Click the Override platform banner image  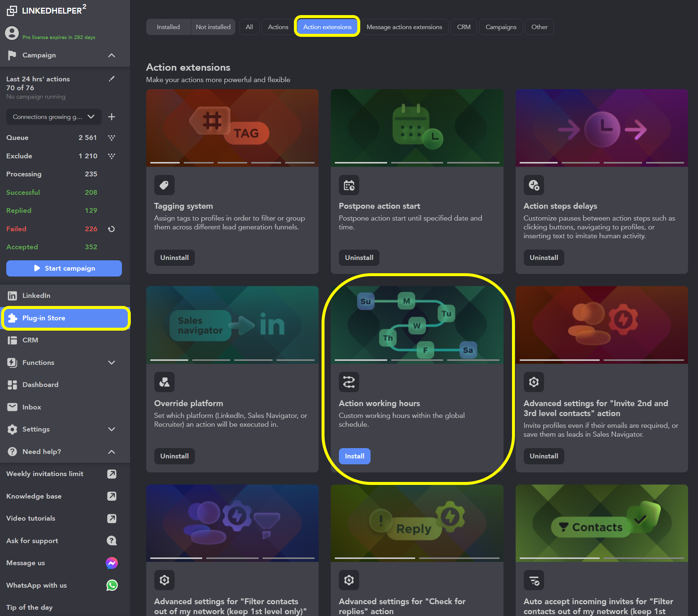(232, 325)
